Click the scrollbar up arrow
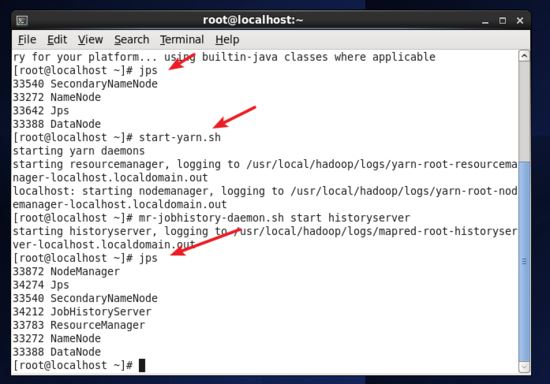Screen dimensions: 550x384 pos(524,56)
